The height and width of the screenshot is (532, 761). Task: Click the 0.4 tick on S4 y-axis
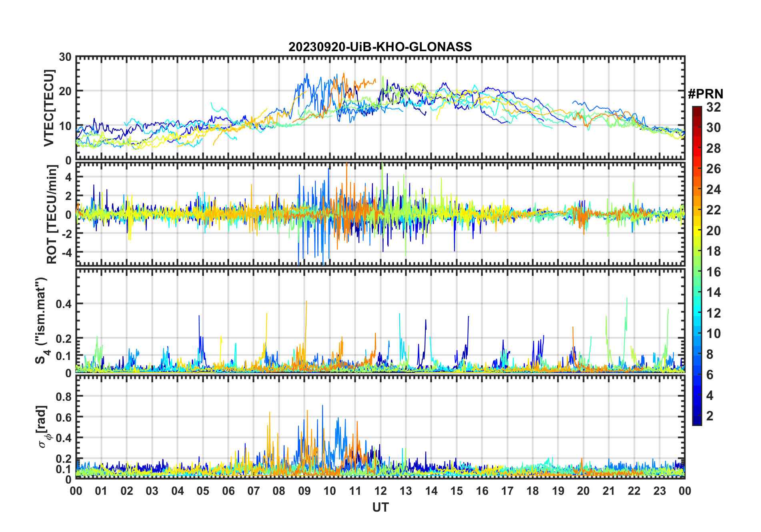[x=63, y=304]
